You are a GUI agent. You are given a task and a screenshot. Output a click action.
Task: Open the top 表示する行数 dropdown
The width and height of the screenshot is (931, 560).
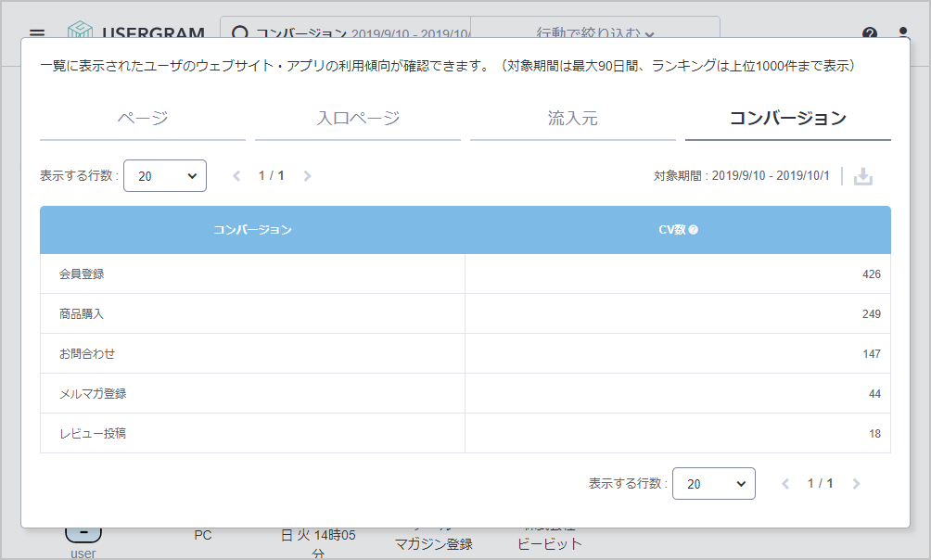tap(165, 176)
